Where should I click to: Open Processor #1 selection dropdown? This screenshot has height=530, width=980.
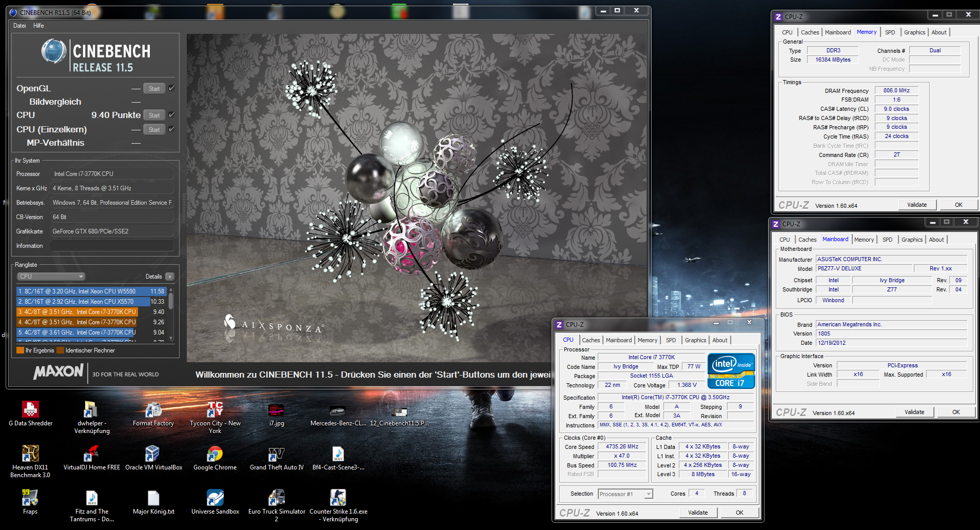coord(625,494)
